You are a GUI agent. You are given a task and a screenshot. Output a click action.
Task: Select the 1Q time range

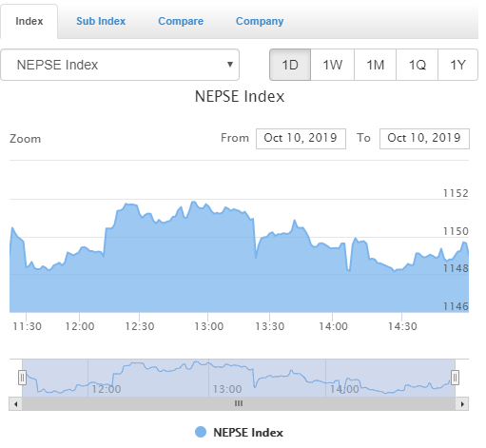[417, 65]
